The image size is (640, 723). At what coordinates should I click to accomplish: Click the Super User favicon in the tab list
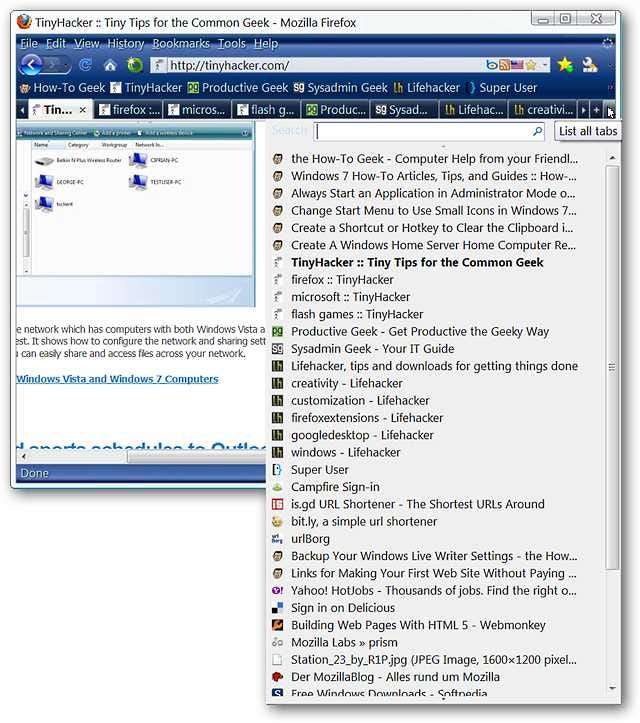click(278, 470)
